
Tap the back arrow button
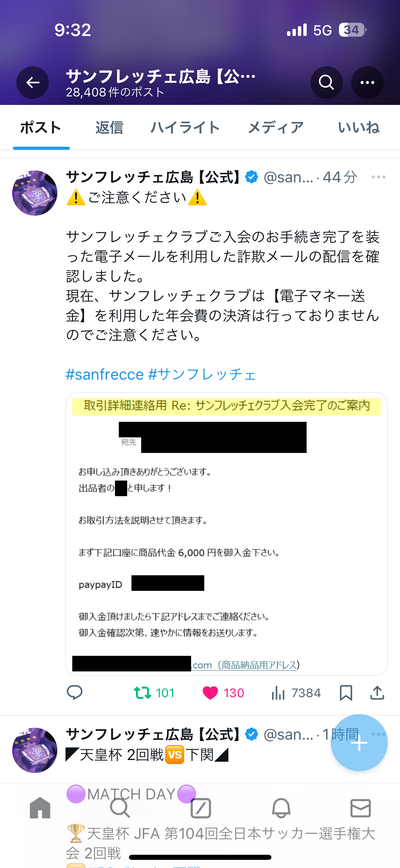(x=33, y=83)
